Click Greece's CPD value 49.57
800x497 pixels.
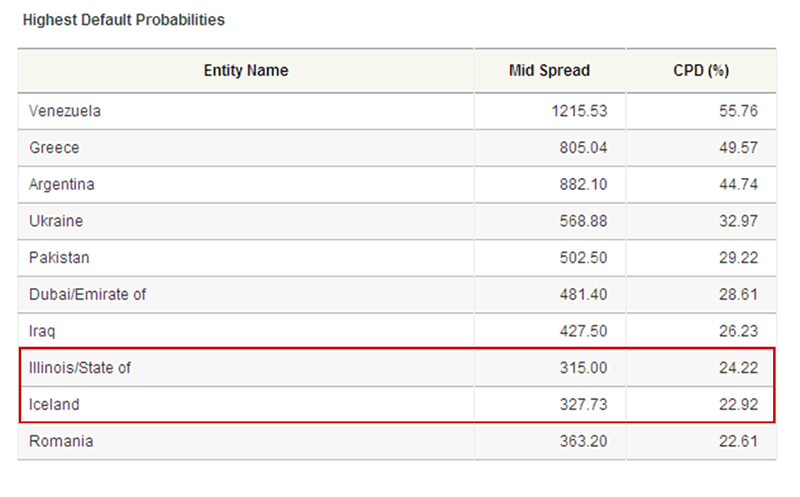pyautogui.click(x=737, y=148)
